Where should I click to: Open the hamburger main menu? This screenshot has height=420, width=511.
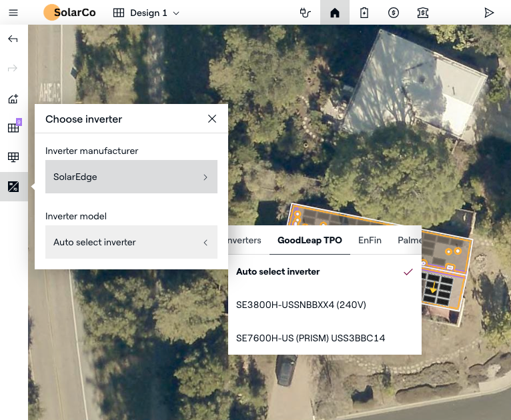[x=13, y=13]
